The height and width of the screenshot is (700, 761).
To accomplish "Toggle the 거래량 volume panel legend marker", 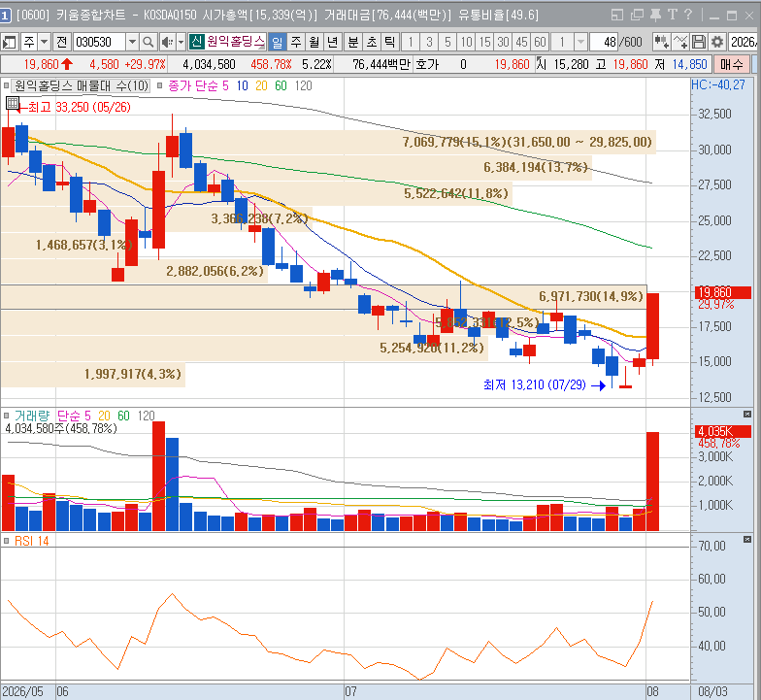I will pos(6,416).
